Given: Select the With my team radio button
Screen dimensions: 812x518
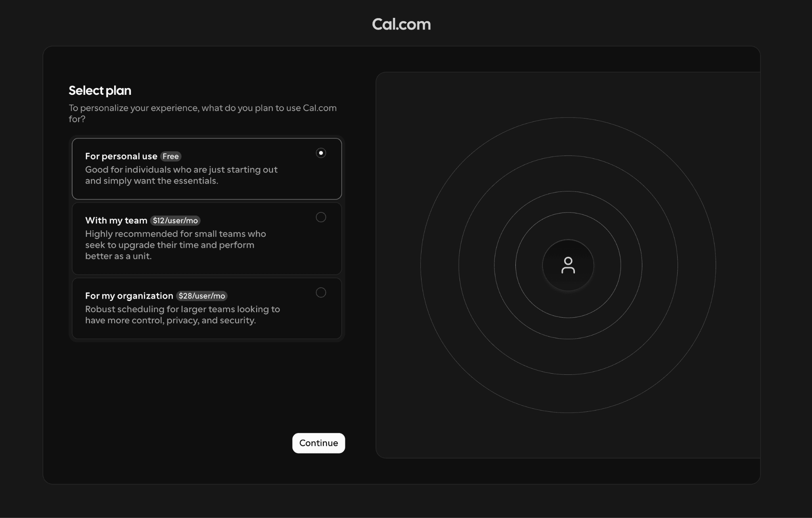Looking at the screenshot, I should point(321,217).
